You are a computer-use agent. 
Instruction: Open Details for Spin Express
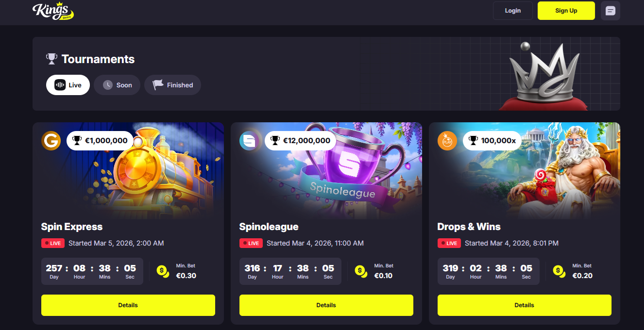click(x=128, y=305)
